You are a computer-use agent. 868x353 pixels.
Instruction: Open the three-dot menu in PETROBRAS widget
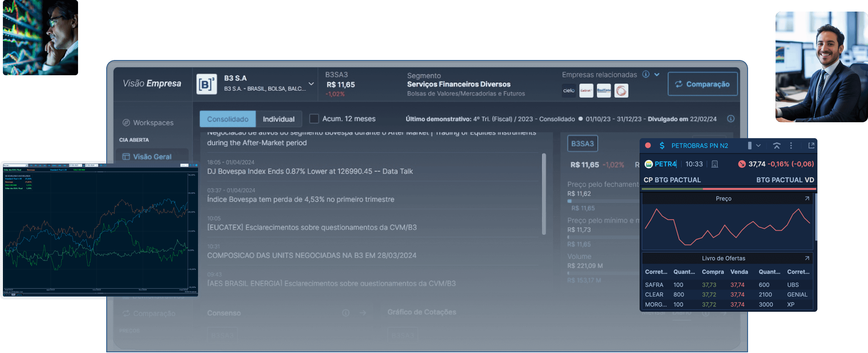coord(791,145)
